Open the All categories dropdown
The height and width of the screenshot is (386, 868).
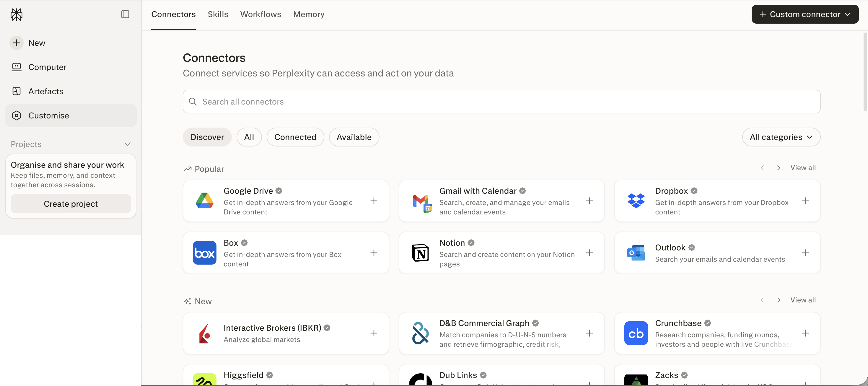pyautogui.click(x=781, y=137)
